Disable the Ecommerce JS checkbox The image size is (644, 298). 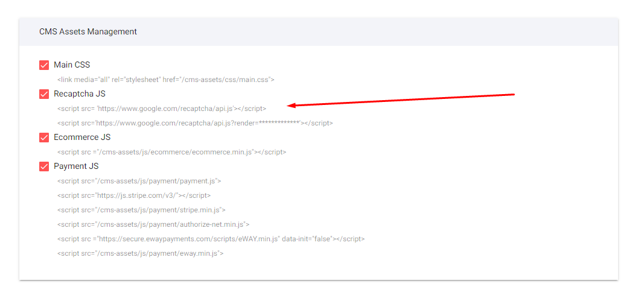pyautogui.click(x=44, y=138)
